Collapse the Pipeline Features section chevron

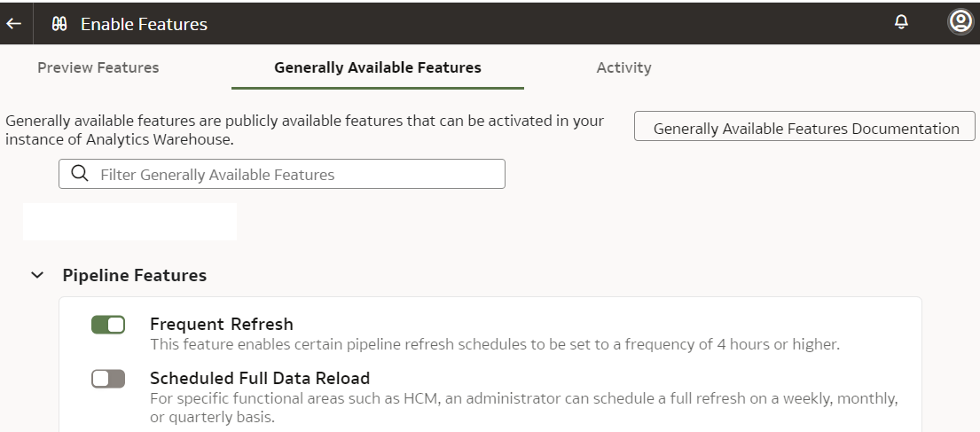[x=36, y=276]
